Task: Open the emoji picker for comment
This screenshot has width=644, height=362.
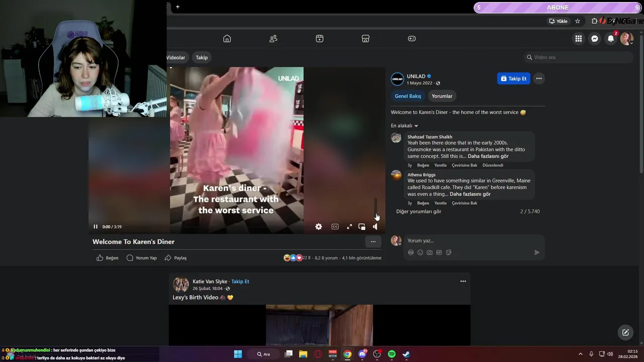Action: click(x=420, y=252)
